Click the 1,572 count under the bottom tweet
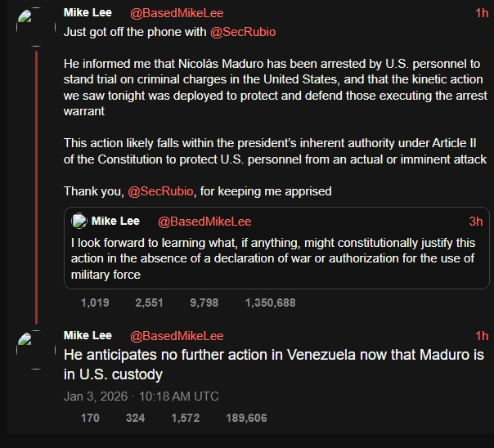 click(185, 418)
